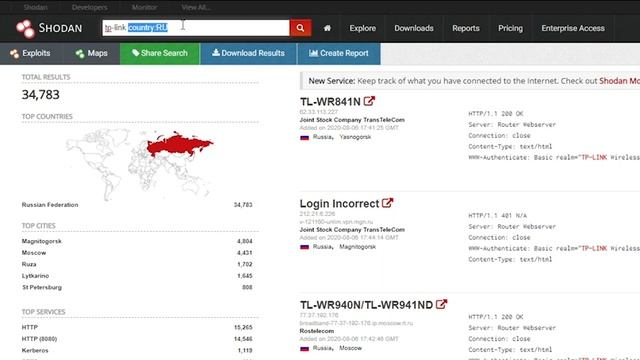Filter by HTTP in top services
Image resolution: width=640 pixels, height=360 pixels.
point(30,327)
